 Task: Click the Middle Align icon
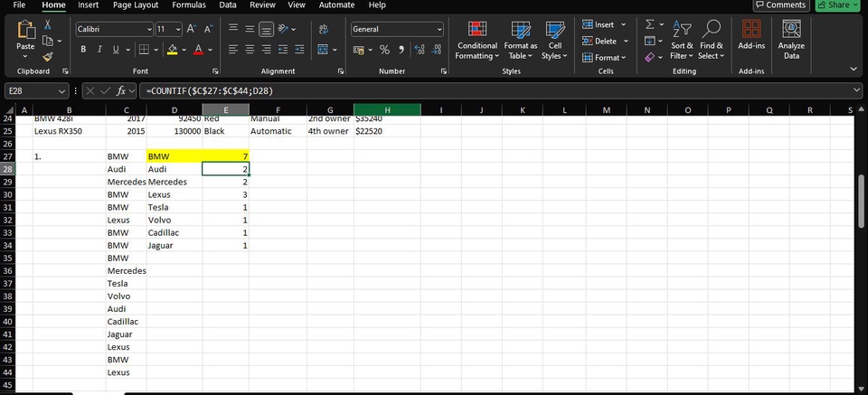[250, 29]
